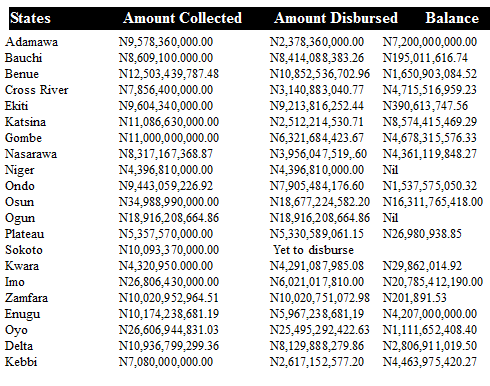Click the Nil balance in Ogun row
The width and height of the screenshot is (490, 386).
(390, 218)
